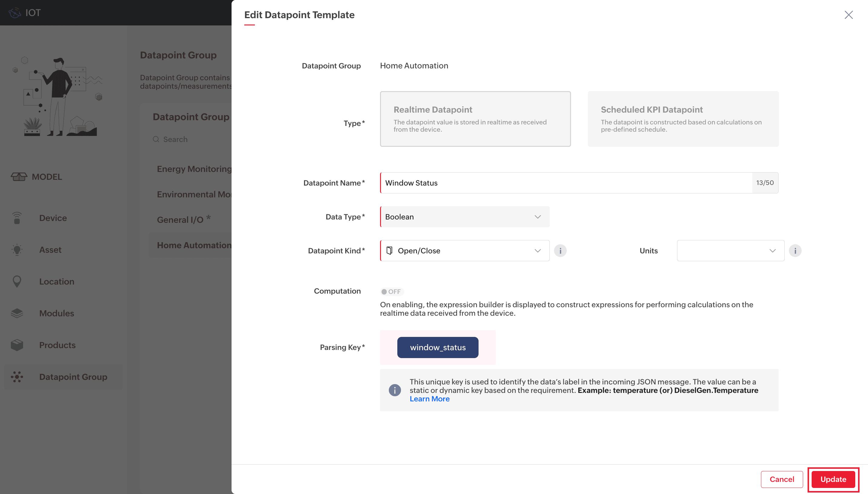
Task: Open the Datapoint Group sidebar item
Action: [x=73, y=377]
